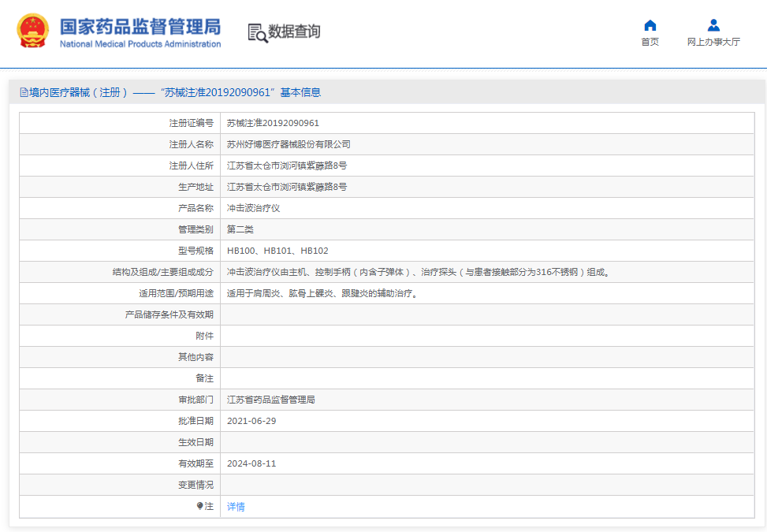The width and height of the screenshot is (767, 532).
Task: Click the 其他内容 label
Action: click(x=195, y=358)
